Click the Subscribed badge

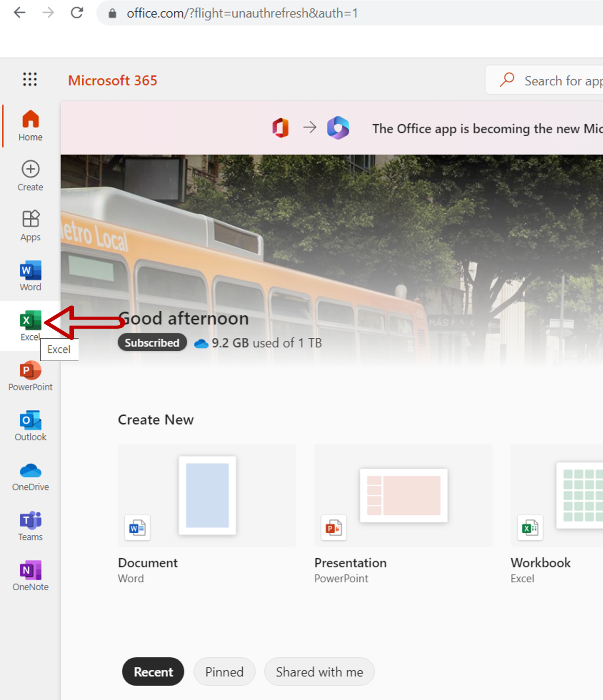(x=152, y=342)
